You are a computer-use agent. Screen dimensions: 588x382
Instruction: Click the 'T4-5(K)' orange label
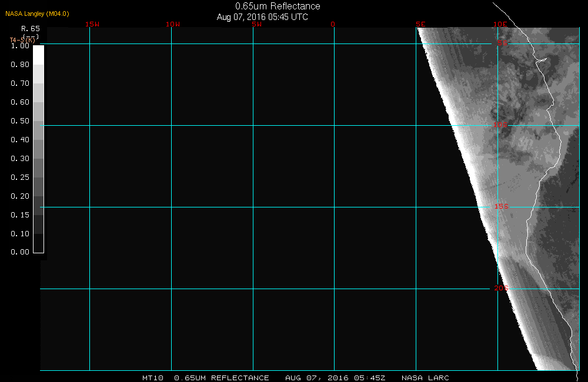coord(22,40)
